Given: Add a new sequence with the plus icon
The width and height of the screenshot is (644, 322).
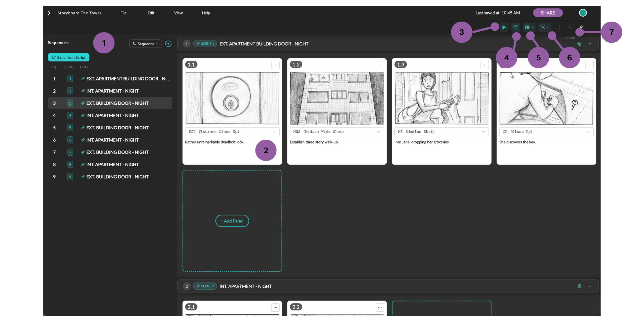Looking at the screenshot, I should (168, 44).
